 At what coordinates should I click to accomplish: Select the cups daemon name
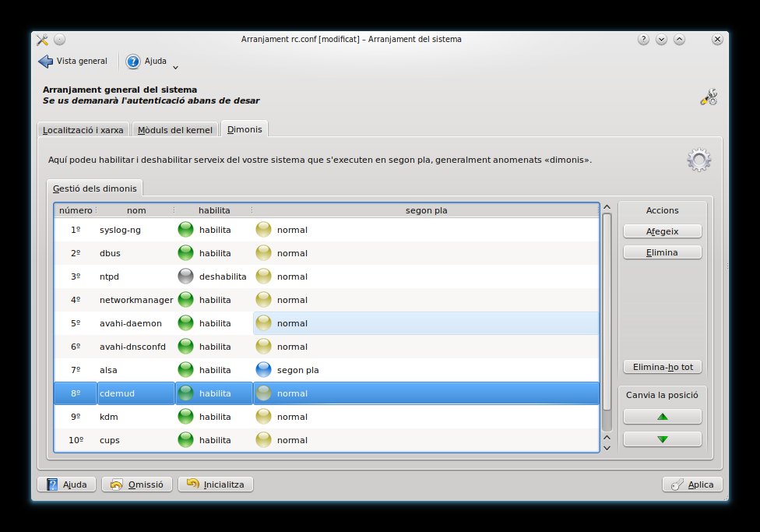[x=110, y=440]
